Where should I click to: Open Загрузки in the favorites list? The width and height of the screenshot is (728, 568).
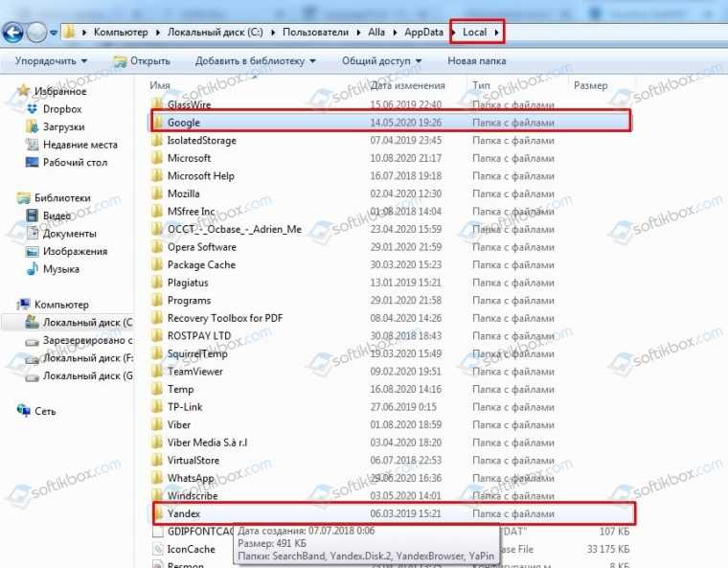click(63, 126)
